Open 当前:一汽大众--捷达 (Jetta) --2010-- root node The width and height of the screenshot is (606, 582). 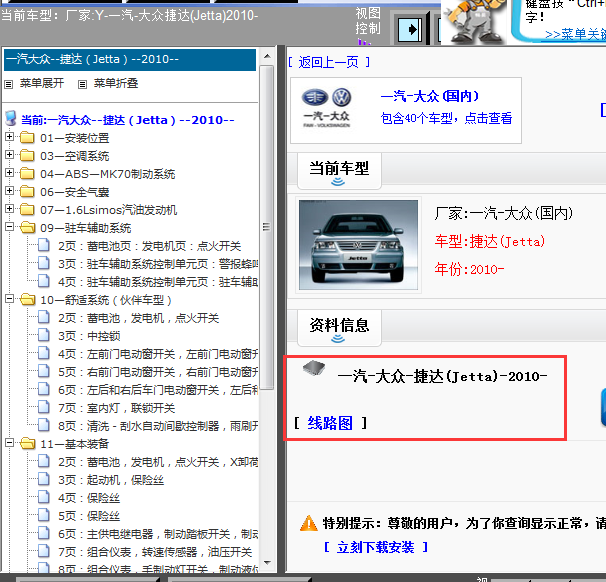point(128,120)
